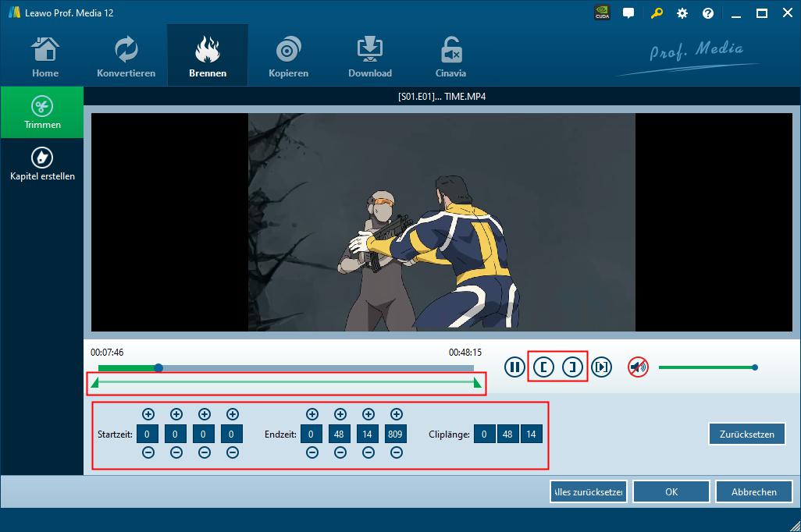Decrease Endzeit minutes with minus stepper

340,452
